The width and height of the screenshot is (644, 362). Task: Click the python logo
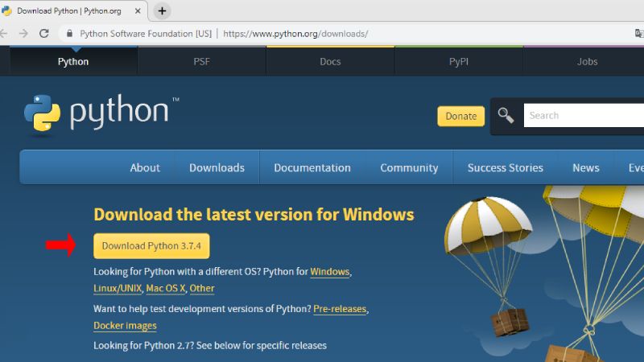click(x=101, y=114)
